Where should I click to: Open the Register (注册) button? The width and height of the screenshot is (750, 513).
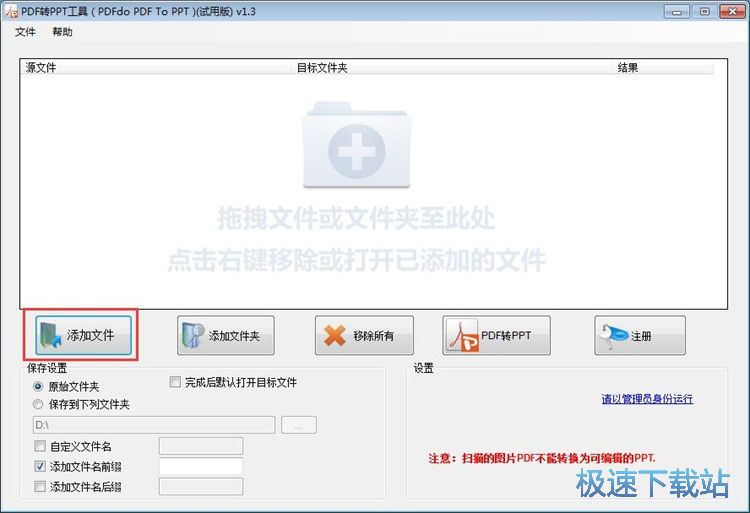tap(640, 335)
